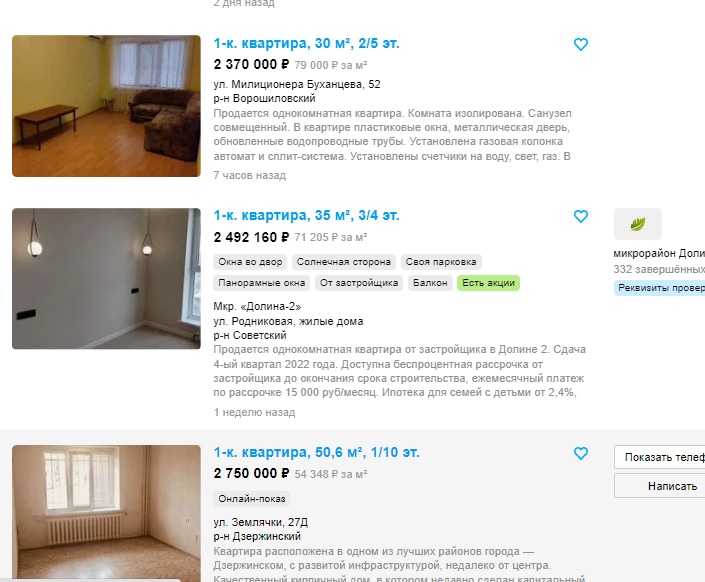Open the Реквизиты проверены badge
705x582 pixels.
(x=660, y=288)
